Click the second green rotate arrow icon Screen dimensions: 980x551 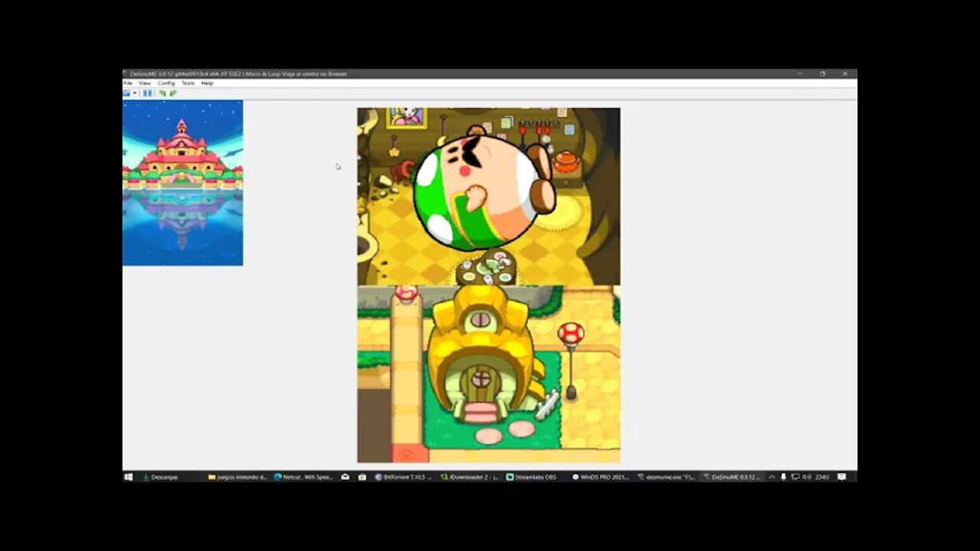point(173,93)
